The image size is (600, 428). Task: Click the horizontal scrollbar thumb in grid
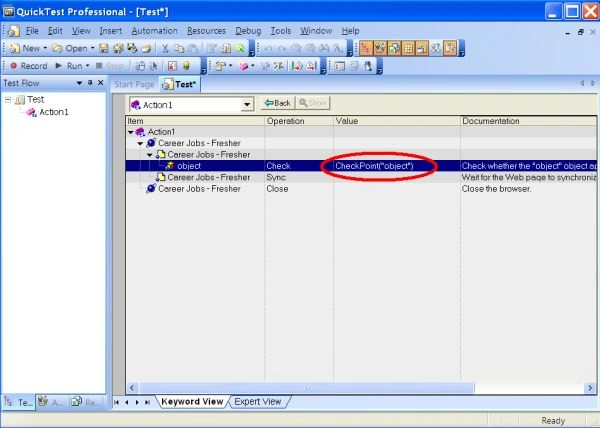307,388
